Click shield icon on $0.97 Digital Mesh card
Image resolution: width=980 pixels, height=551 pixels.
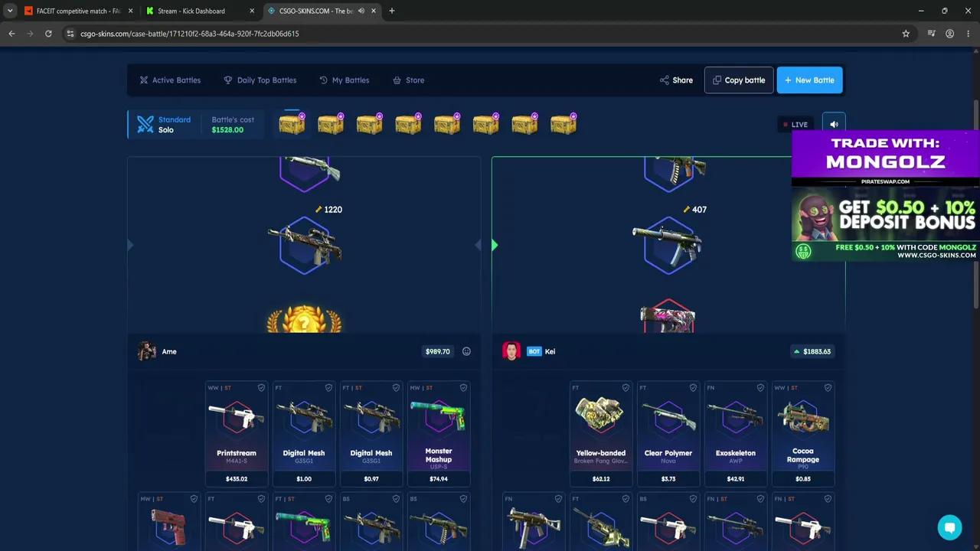click(x=396, y=388)
